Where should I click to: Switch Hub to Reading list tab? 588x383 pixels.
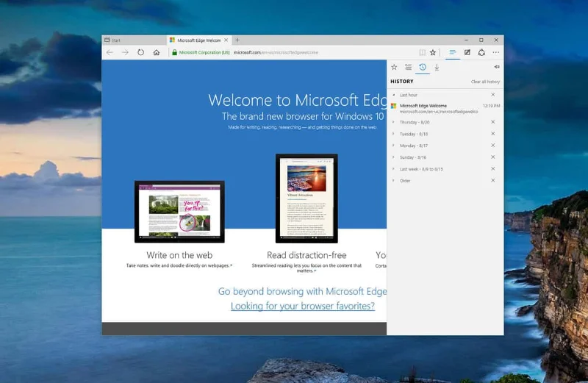409,67
